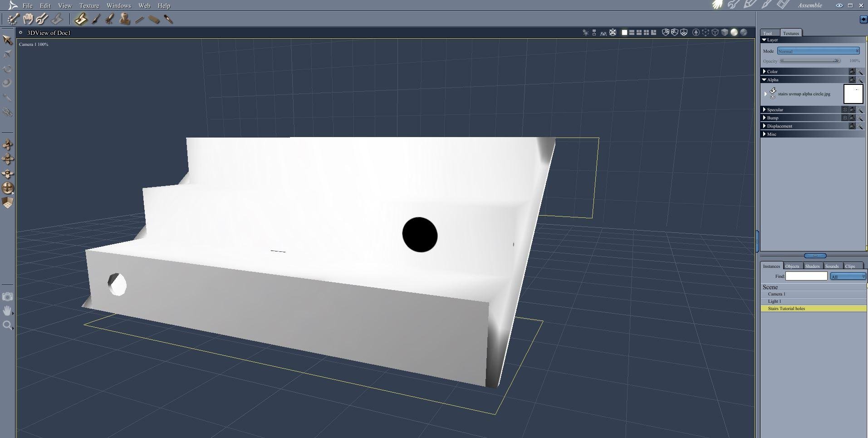Click the load file icon in Displacement row
868x438 pixels.
pyautogui.click(x=852, y=126)
